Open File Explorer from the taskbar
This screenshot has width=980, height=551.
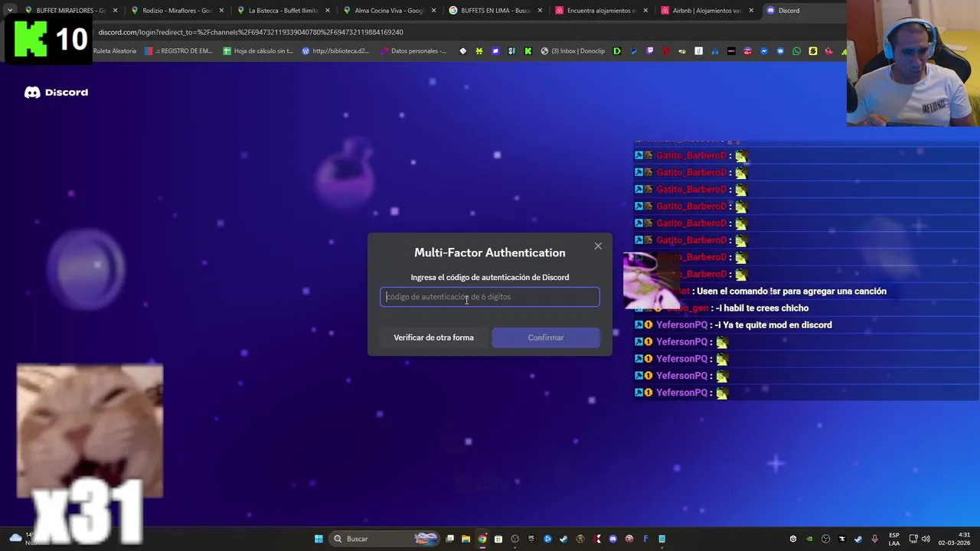click(x=465, y=539)
